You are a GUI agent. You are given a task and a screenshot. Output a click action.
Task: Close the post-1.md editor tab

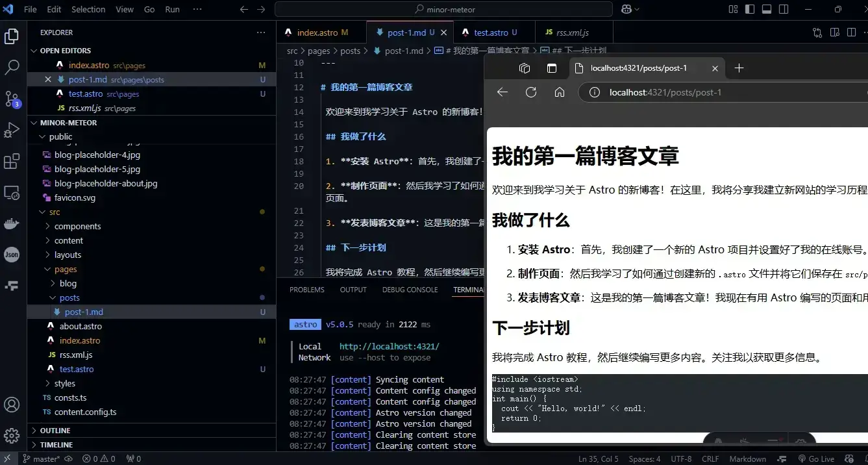pyautogui.click(x=444, y=32)
